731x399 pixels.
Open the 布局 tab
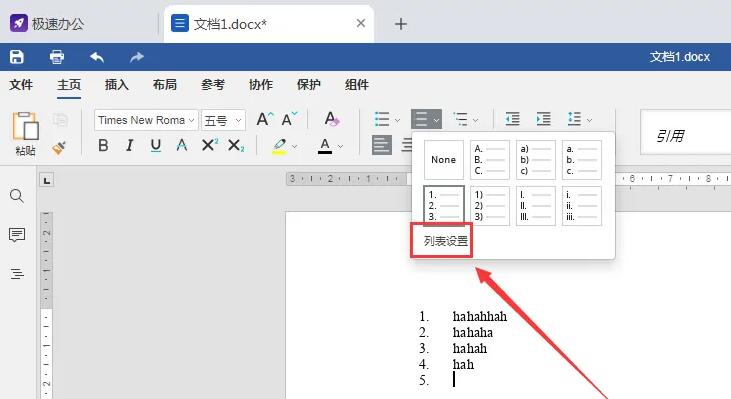pos(165,85)
